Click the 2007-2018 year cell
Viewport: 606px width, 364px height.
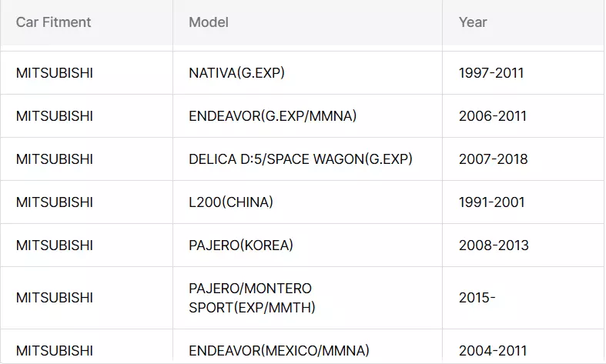click(493, 159)
